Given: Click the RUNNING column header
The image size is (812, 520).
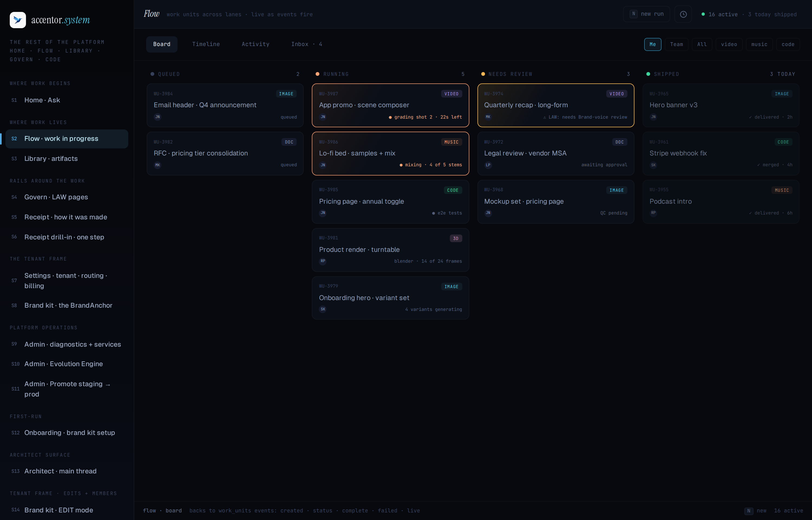Looking at the screenshot, I should (x=390, y=74).
